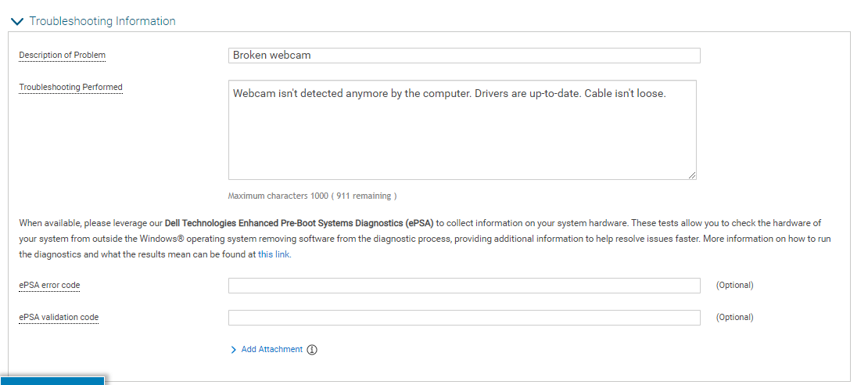868x385 pixels.
Task: Click the maximum characters remaining counter
Action: pyautogui.click(x=312, y=196)
